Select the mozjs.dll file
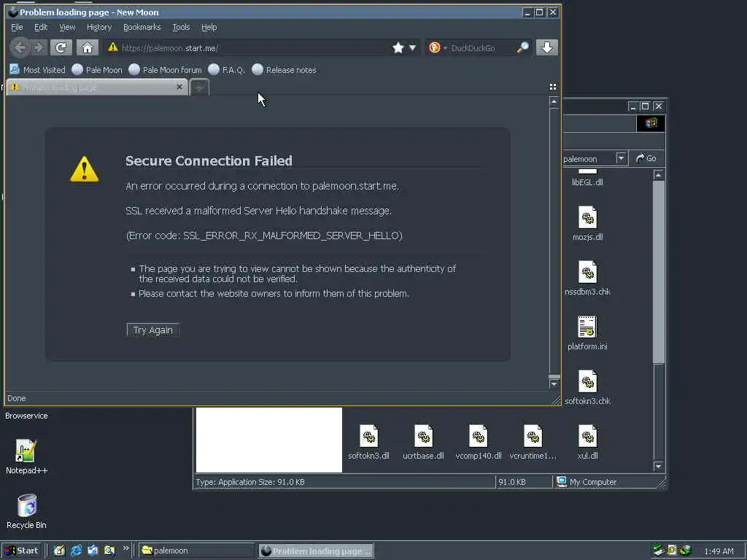747x560 pixels. [x=587, y=223]
